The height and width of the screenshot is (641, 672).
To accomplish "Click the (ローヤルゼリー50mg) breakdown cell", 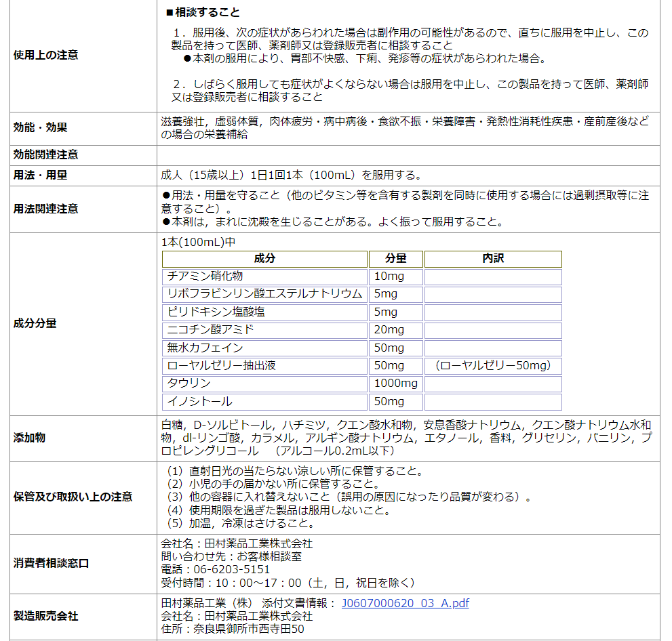I will coord(493,366).
